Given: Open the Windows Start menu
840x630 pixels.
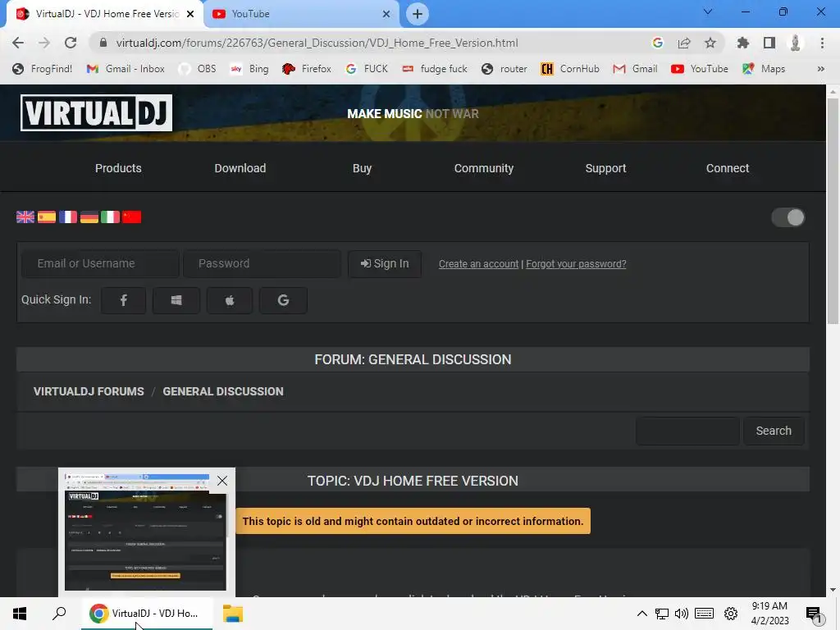Looking at the screenshot, I should (x=20, y=614).
